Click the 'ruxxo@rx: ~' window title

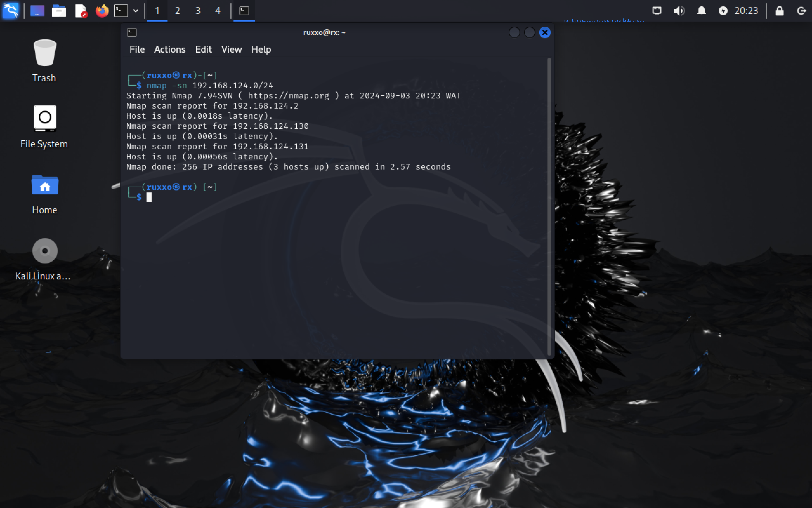324,33
